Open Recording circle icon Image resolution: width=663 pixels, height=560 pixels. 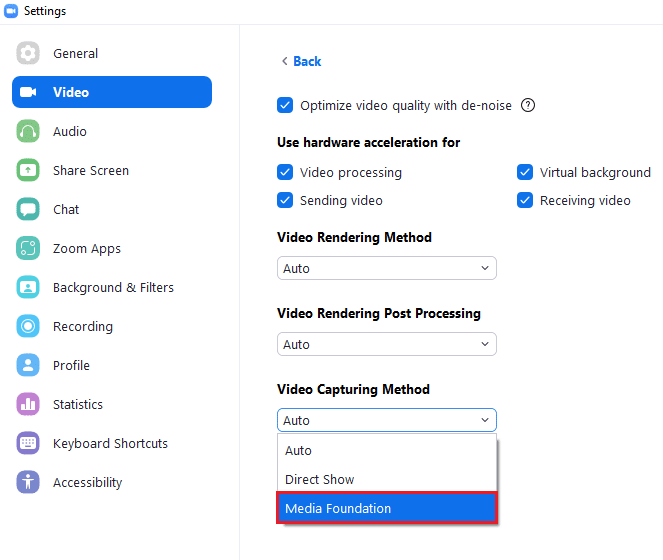tap(28, 326)
